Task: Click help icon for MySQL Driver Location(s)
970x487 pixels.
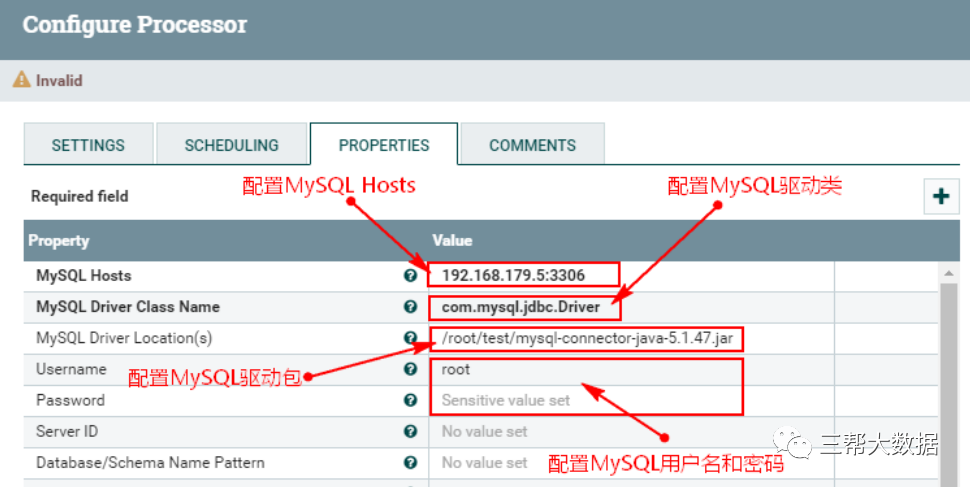Action: point(410,338)
